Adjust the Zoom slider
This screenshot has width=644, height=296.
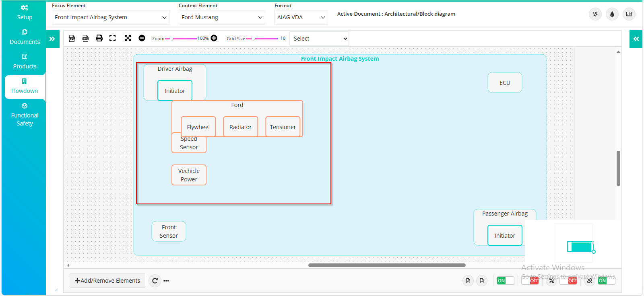(181, 39)
